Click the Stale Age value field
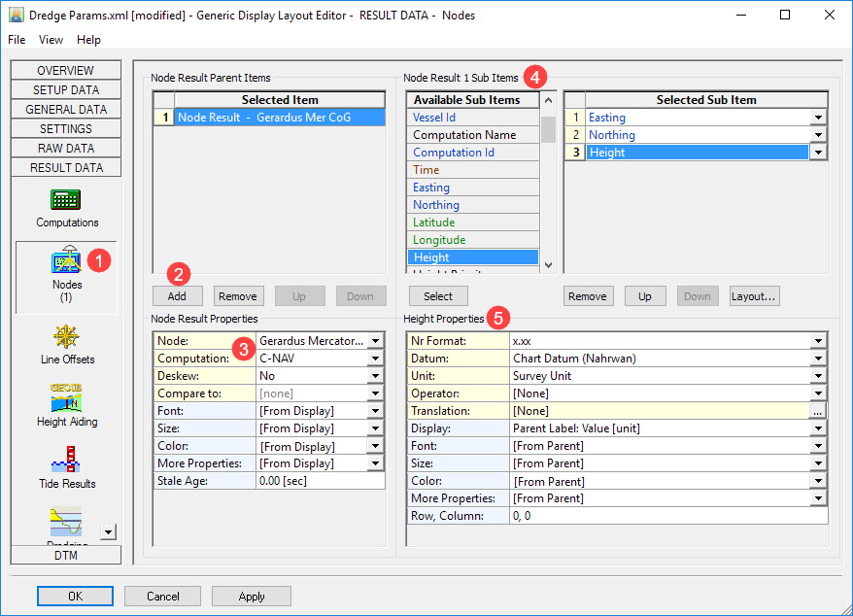 click(320, 481)
